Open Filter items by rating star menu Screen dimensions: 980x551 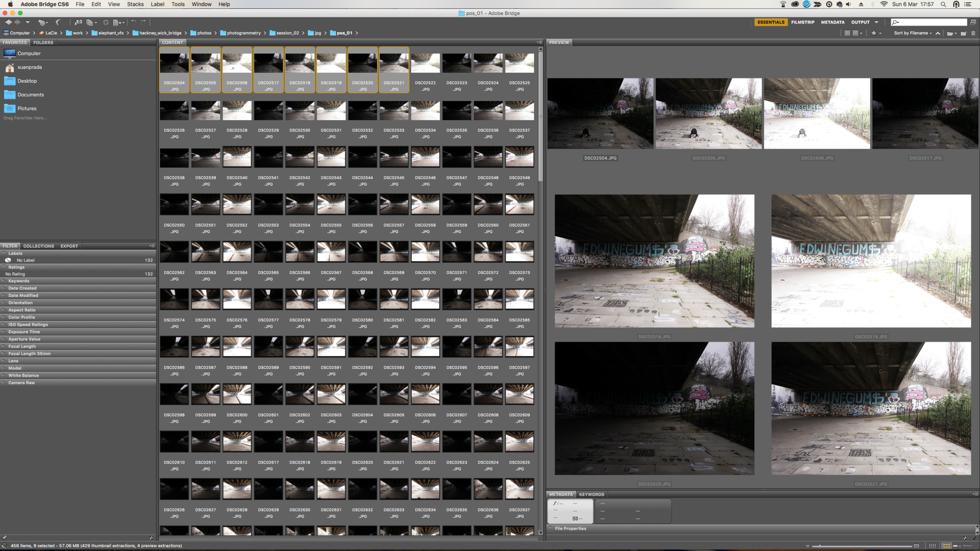pyautogui.click(x=876, y=33)
